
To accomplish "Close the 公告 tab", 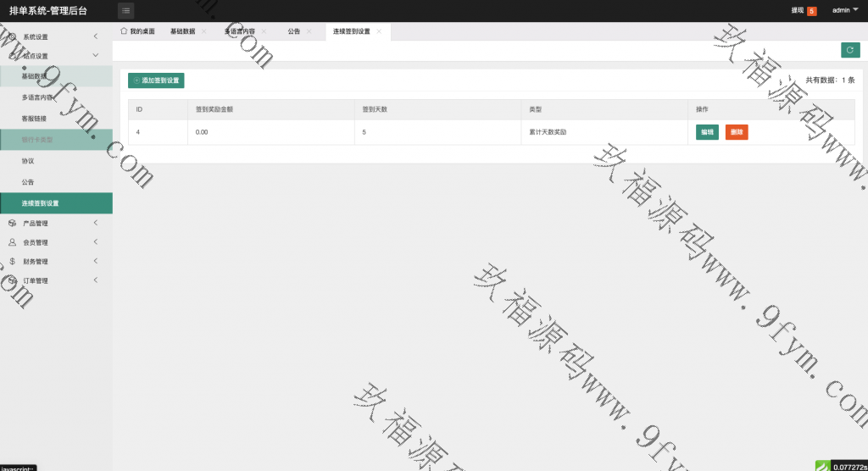I will [x=309, y=31].
